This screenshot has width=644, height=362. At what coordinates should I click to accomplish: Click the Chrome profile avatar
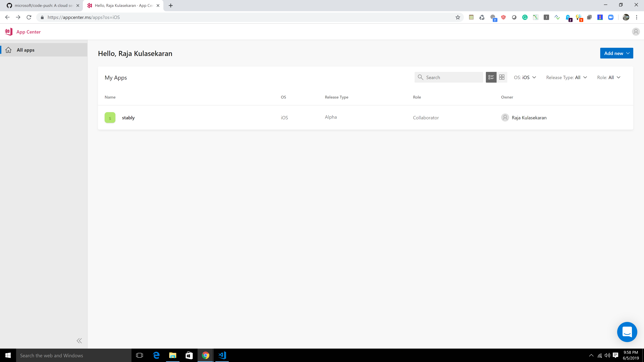click(x=626, y=17)
